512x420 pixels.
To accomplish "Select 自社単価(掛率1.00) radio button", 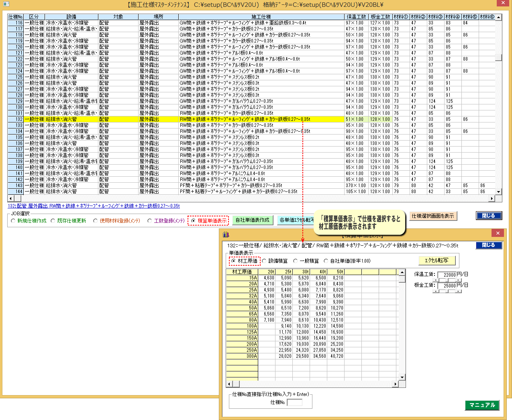I will coord(326,261).
